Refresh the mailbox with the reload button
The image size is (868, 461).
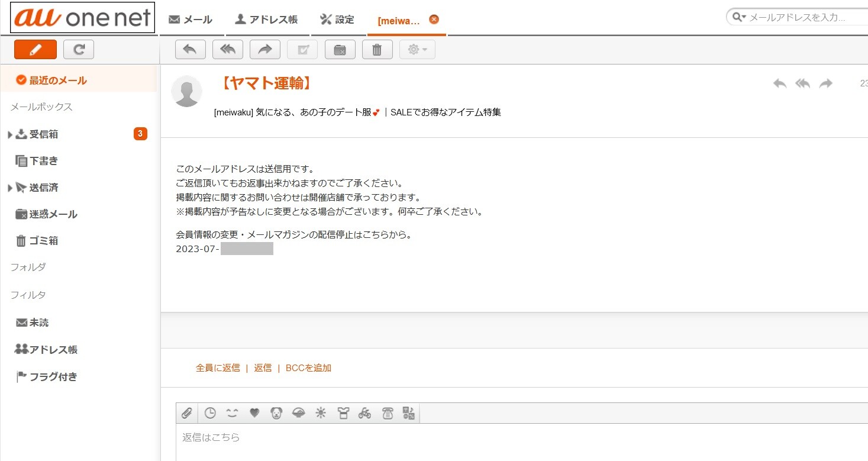pyautogui.click(x=79, y=50)
